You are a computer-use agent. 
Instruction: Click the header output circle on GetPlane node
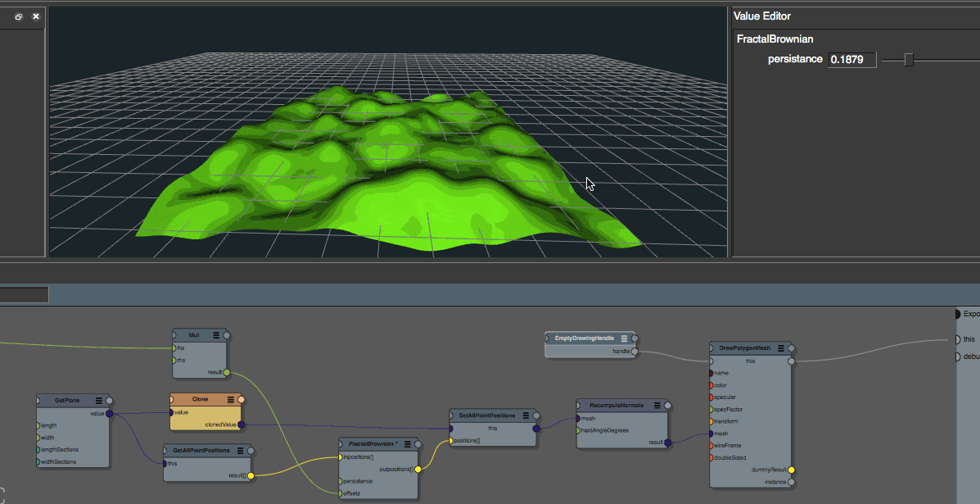pos(110,401)
